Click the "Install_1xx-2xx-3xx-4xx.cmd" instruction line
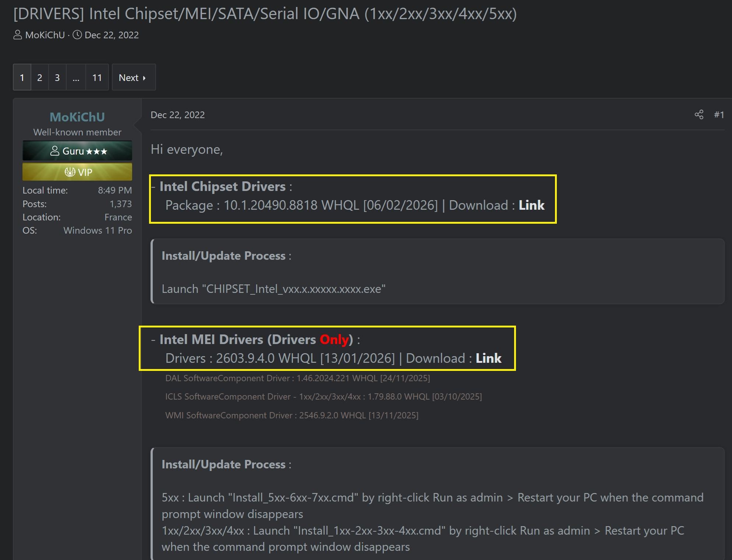The width and height of the screenshot is (732, 560). [423, 539]
